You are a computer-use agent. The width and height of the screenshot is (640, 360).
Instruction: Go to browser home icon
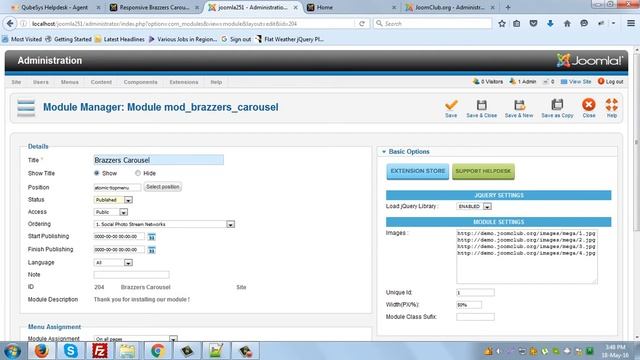(567, 24)
